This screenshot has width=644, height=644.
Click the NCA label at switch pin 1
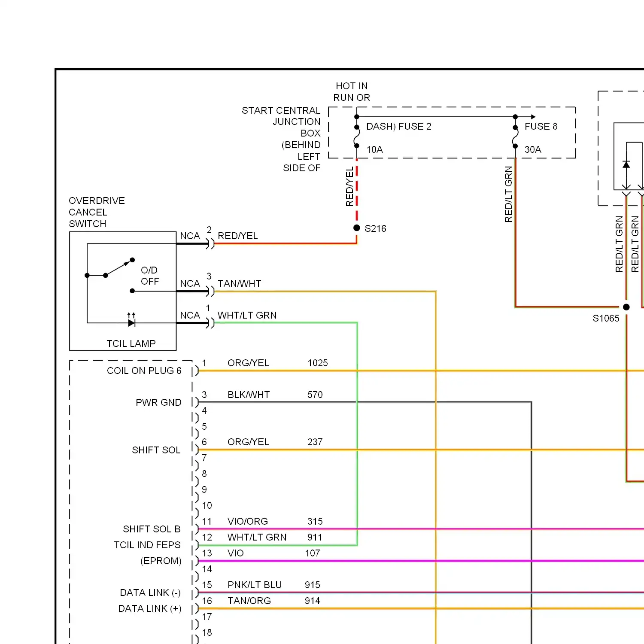click(190, 315)
